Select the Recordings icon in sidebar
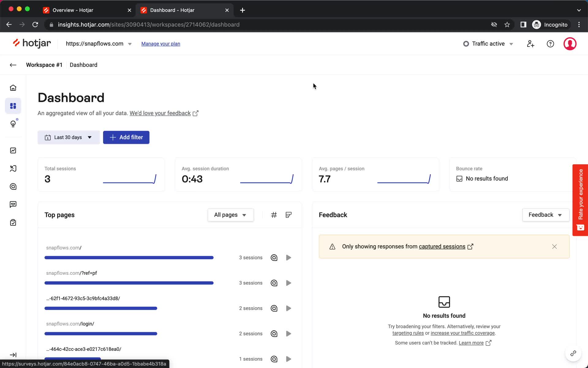 [x=13, y=168]
